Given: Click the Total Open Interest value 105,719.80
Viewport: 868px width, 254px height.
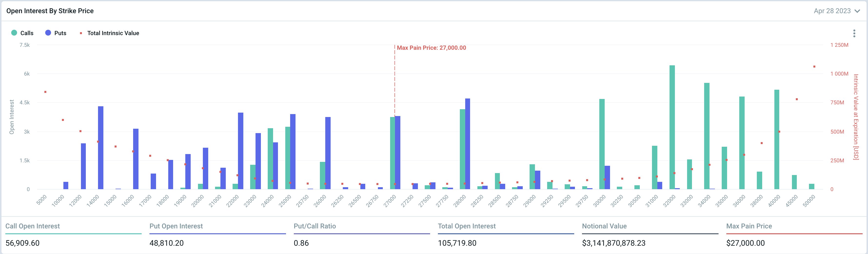Looking at the screenshot, I should (457, 243).
